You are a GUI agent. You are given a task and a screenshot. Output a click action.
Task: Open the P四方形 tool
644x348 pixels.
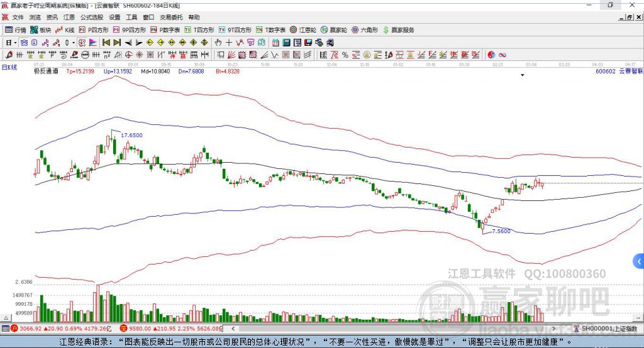[94, 30]
